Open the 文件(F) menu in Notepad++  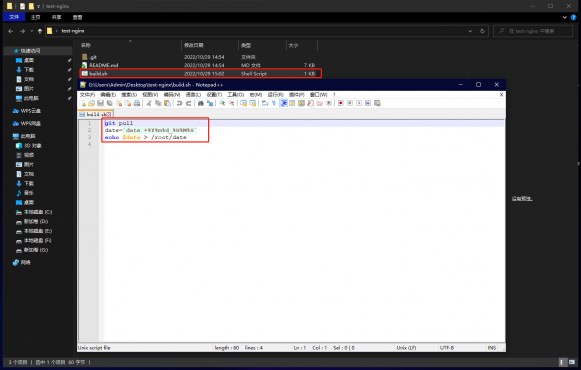pos(87,95)
